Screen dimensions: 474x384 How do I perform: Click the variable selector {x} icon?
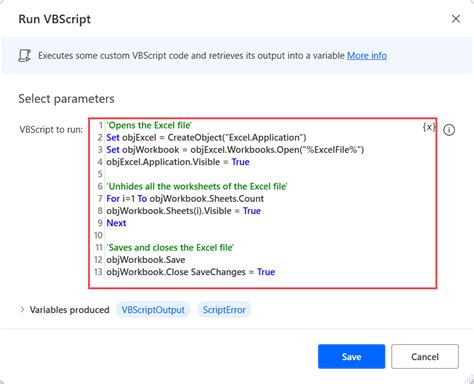429,127
